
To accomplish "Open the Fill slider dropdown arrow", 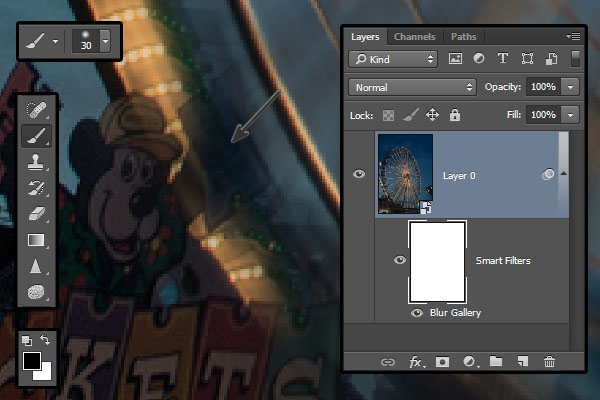I will point(570,115).
